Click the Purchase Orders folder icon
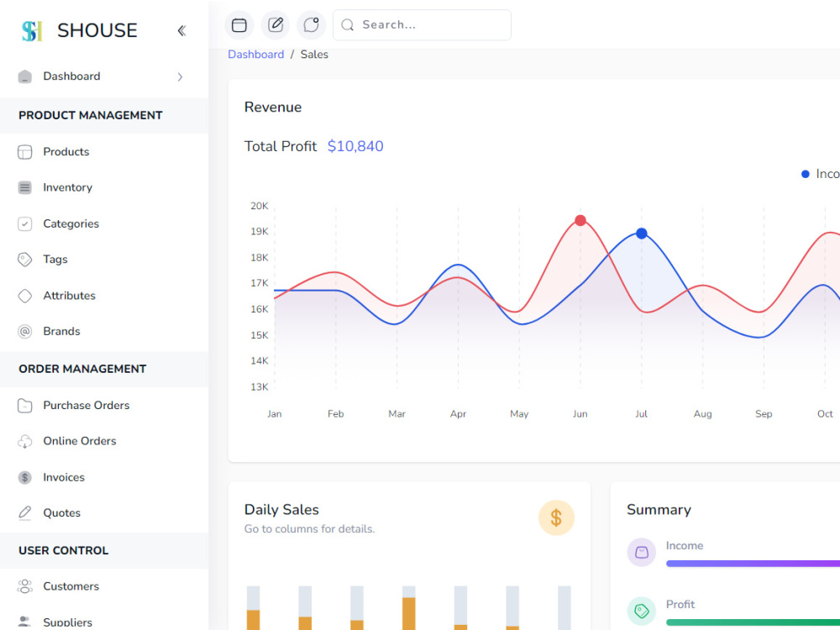 tap(24, 406)
